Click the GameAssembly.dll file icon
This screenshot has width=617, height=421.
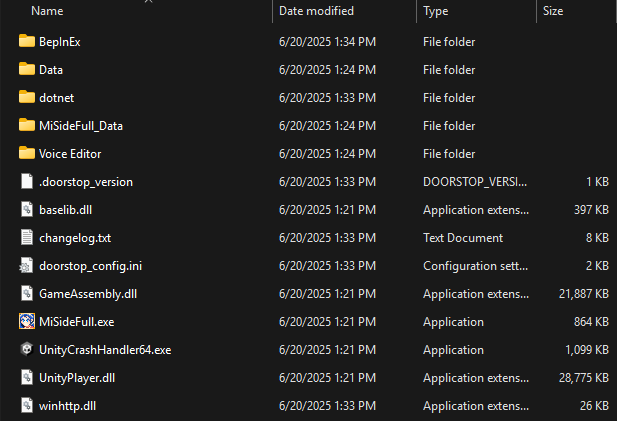point(27,294)
